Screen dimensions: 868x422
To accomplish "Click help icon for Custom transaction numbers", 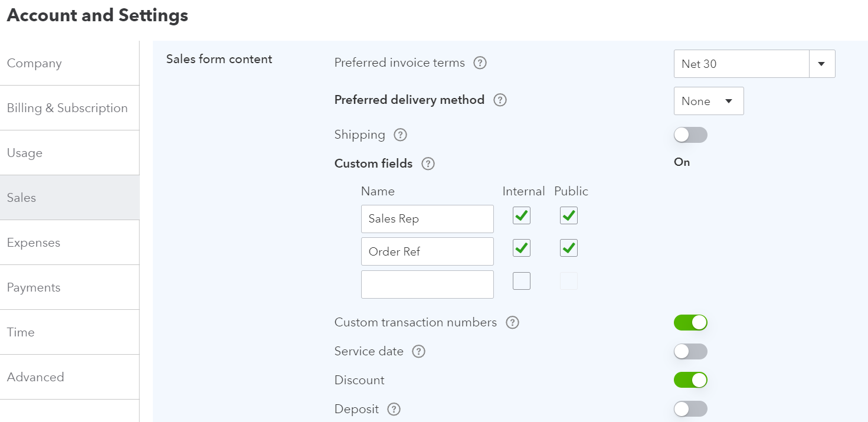I will pyautogui.click(x=512, y=322).
